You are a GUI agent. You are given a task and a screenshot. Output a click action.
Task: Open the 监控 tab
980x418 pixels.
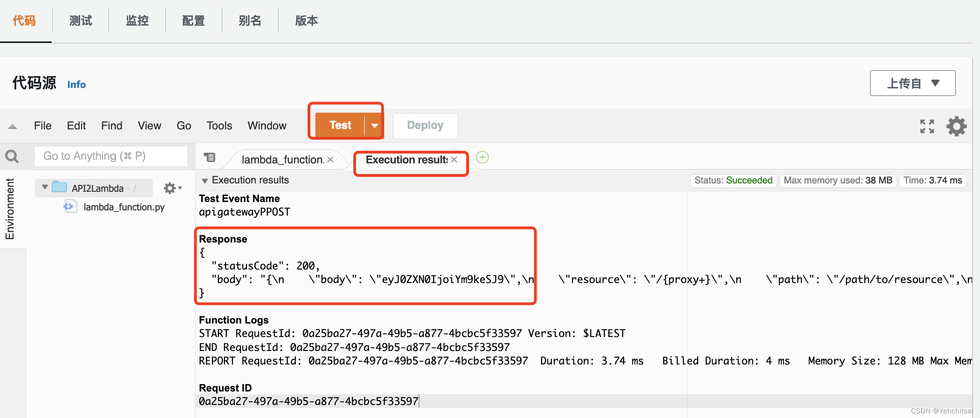point(137,21)
